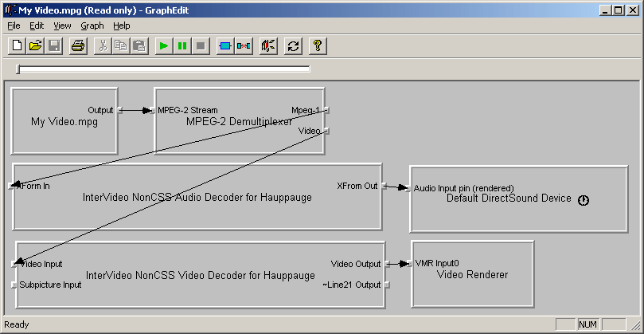Click the XForm In pin
This screenshot has width=644, height=334.
coord(11,186)
